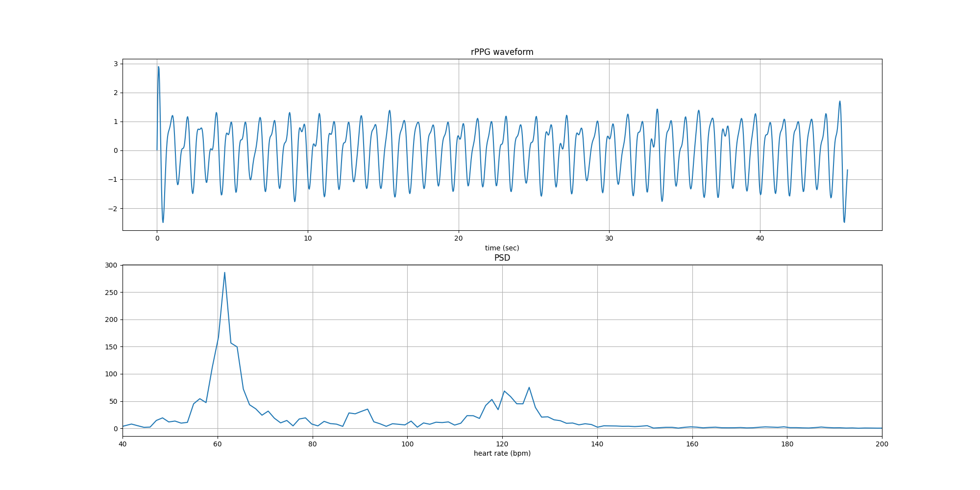Click the "180" tick on heart rate axis
This screenshot has width=980, height=490.
[787, 444]
